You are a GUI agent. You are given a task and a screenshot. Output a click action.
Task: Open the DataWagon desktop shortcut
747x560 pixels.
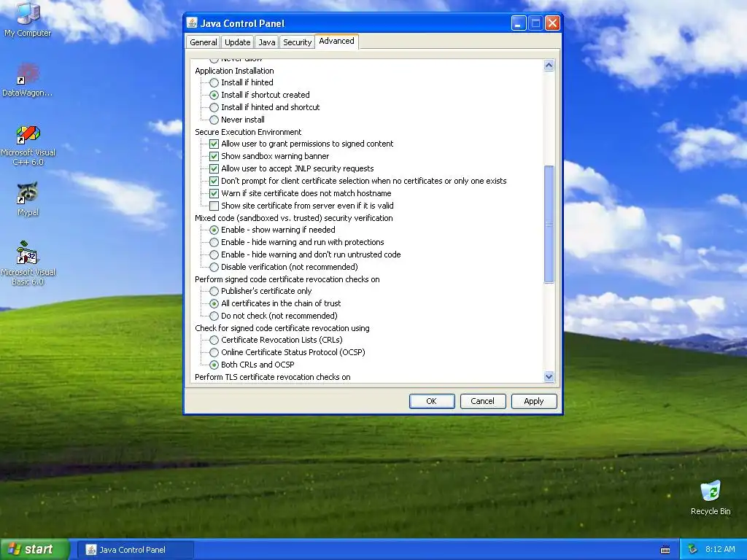pyautogui.click(x=28, y=80)
